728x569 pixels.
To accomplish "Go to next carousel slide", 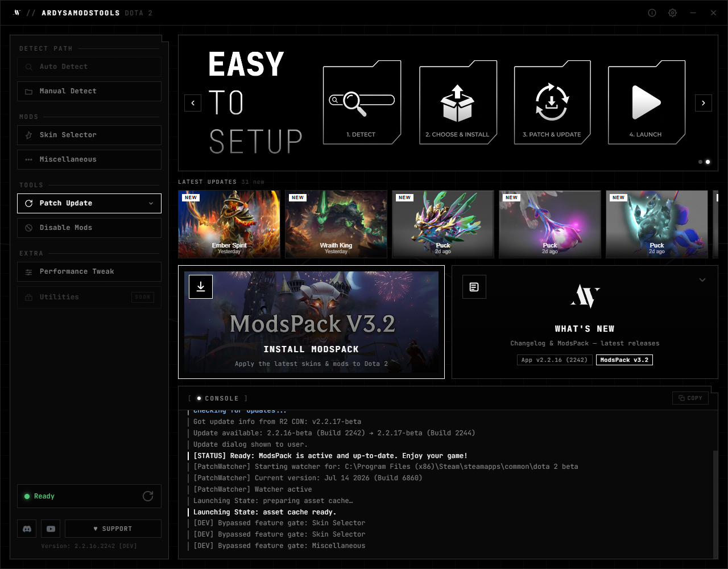I will [x=704, y=103].
